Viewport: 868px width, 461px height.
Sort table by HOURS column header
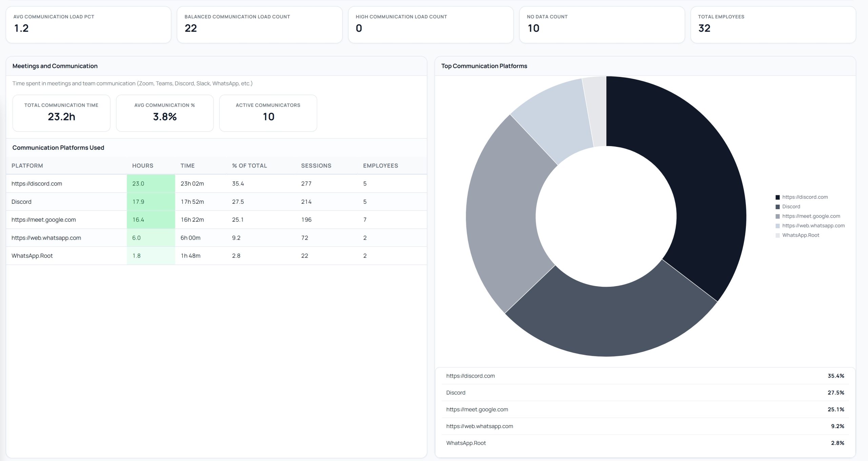pyautogui.click(x=143, y=166)
